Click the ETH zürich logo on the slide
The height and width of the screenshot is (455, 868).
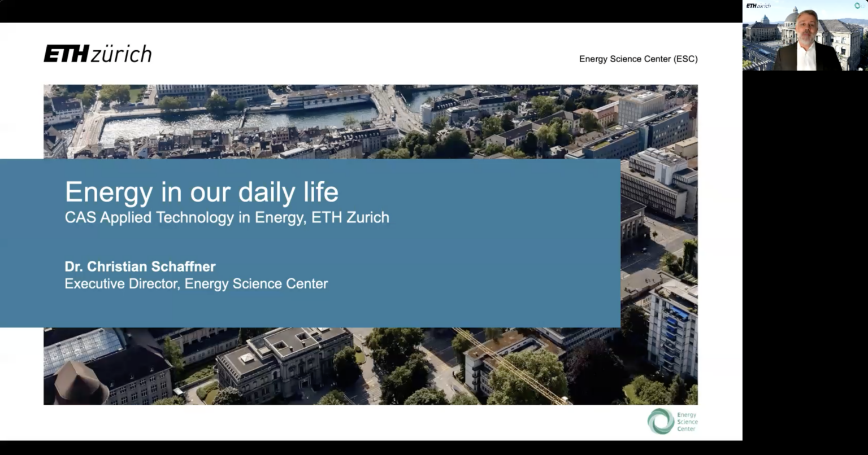click(98, 54)
